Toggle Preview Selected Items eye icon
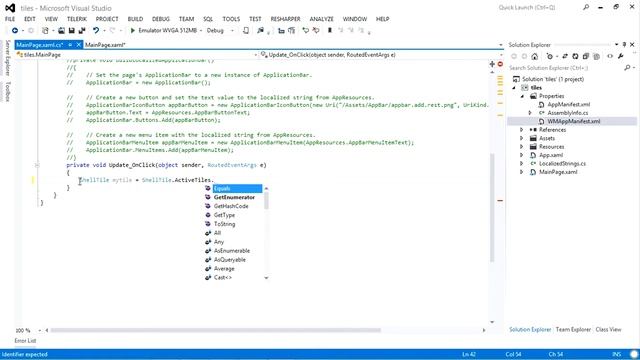Image resolution: width=640 pixels, height=360 pixels. (x=610, y=56)
